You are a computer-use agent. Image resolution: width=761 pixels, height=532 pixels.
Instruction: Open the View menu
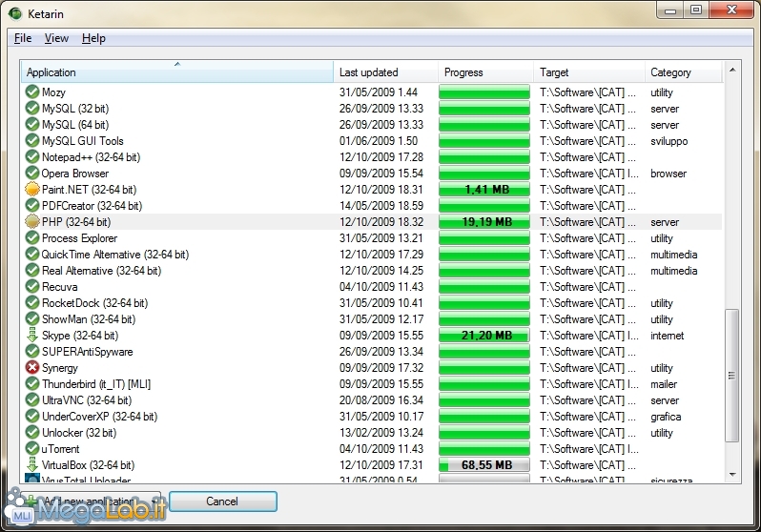[x=56, y=38]
